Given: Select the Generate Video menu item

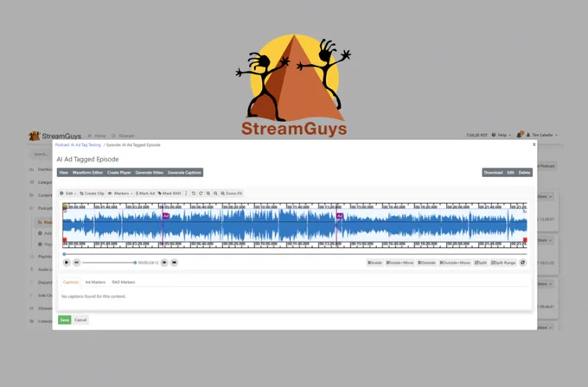Looking at the screenshot, I should [150, 172].
